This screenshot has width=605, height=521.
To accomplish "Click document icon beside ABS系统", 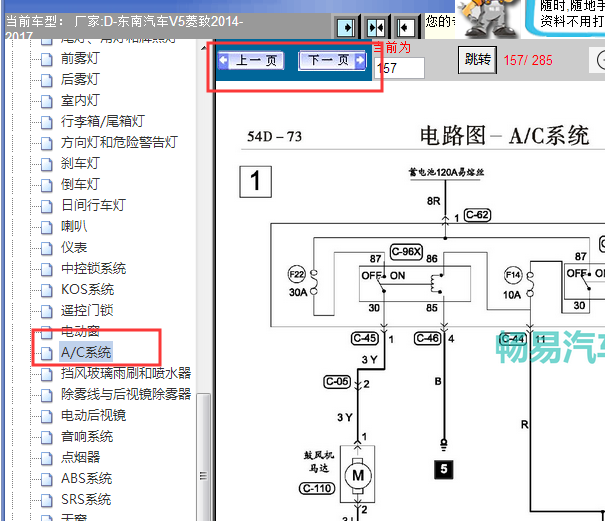I will point(47,479).
